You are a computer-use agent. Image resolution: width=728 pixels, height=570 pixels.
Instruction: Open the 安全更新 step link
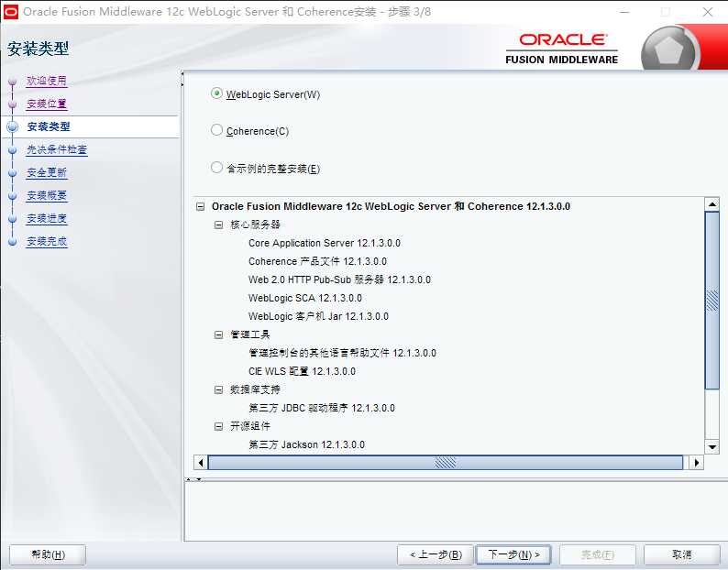coord(47,172)
